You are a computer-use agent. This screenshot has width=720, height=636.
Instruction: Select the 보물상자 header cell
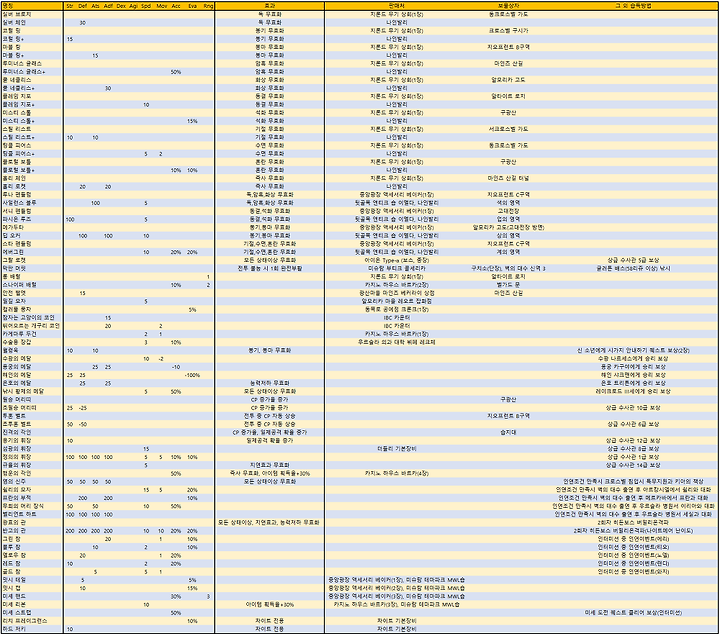(508, 6)
